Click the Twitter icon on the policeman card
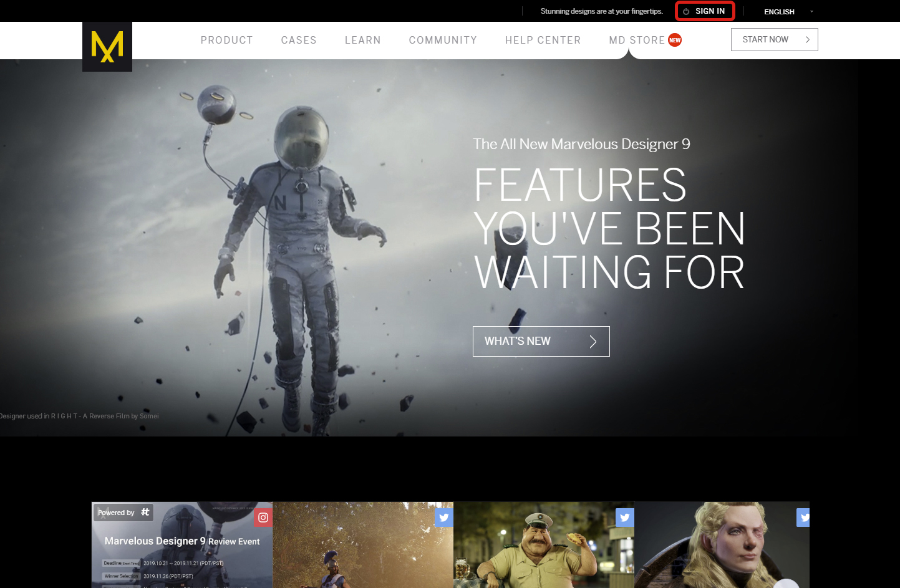Screen dimensions: 900x588 coord(625,518)
